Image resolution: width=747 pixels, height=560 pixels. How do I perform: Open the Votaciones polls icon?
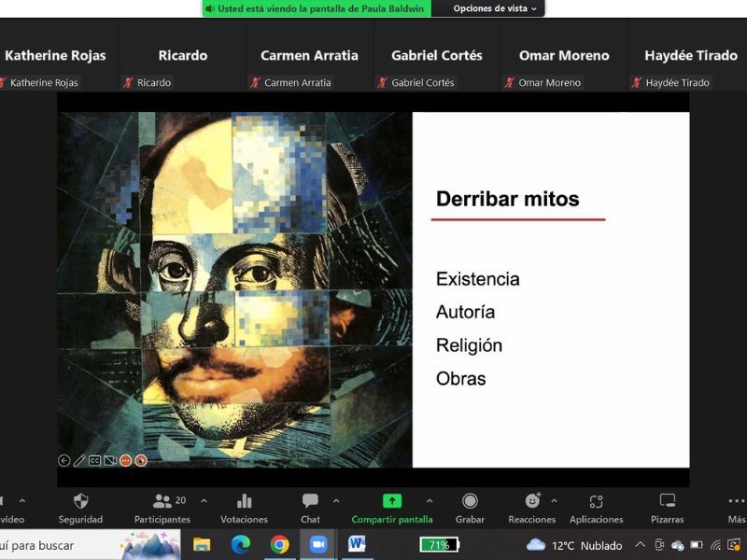pyautogui.click(x=244, y=501)
